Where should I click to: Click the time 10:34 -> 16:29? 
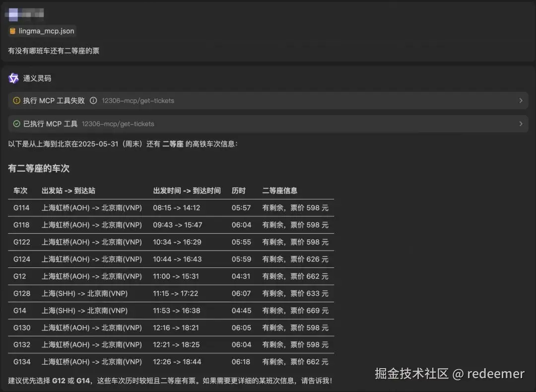pos(177,242)
